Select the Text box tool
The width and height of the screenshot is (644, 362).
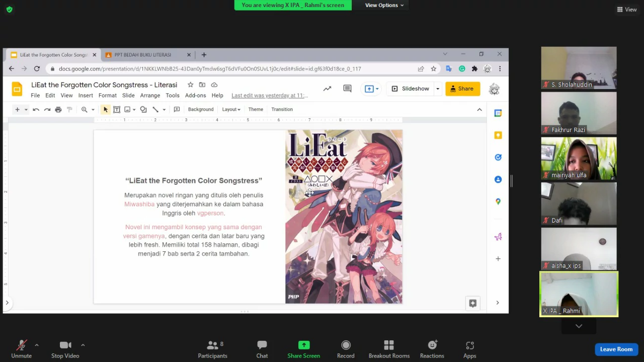click(x=117, y=109)
